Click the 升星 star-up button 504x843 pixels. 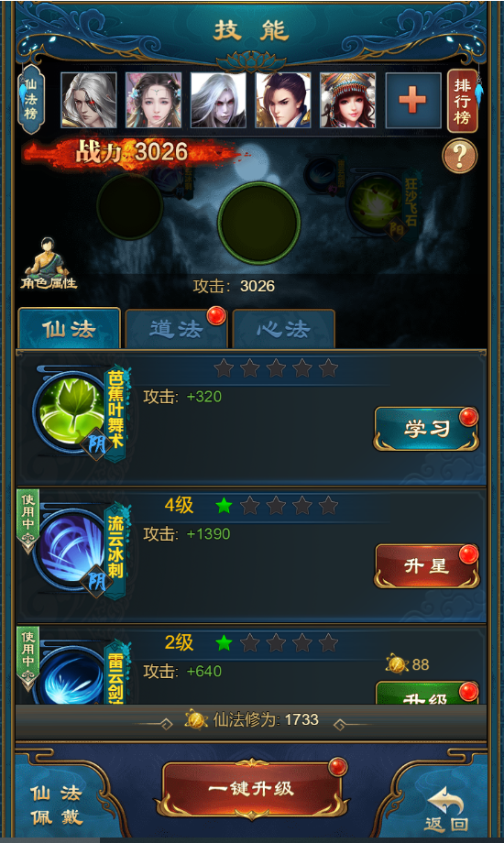[426, 566]
